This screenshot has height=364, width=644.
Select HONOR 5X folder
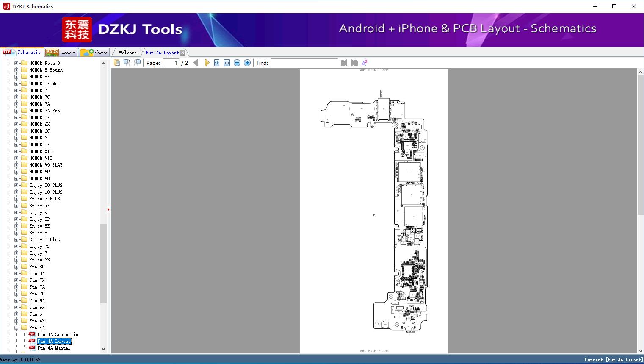click(39, 144)
